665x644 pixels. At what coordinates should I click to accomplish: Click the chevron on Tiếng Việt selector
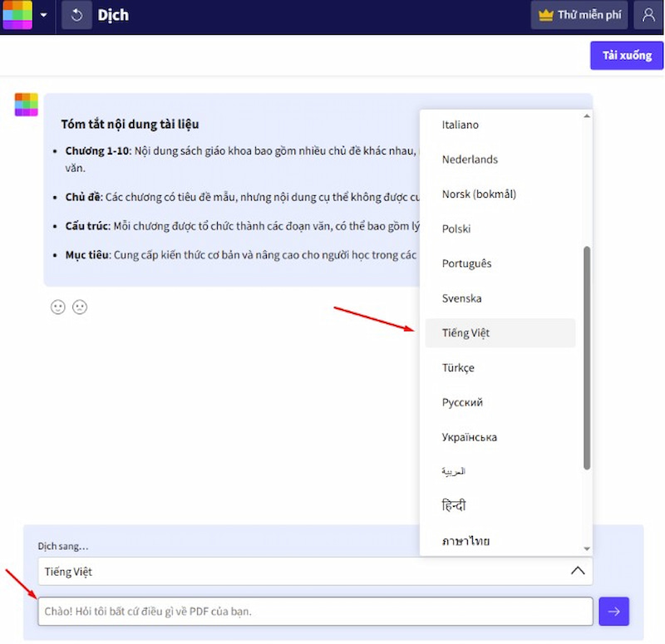pyautogui.click(x=578, y=571)
